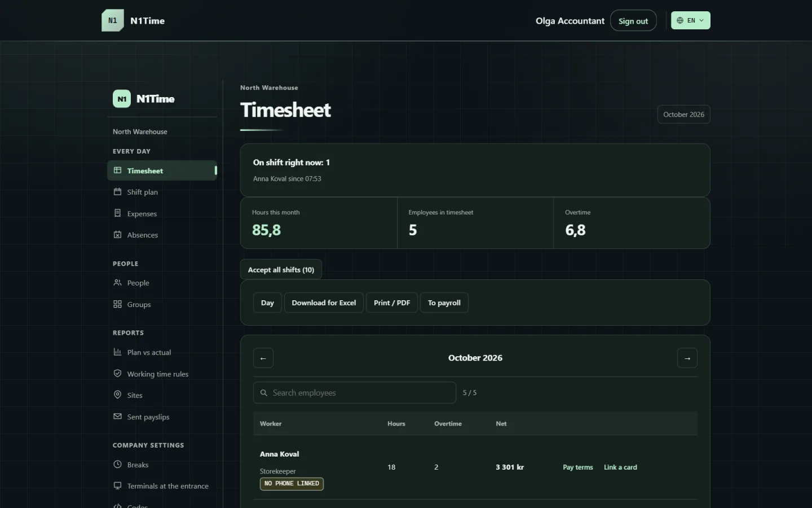Viewport: 812px width, 508px height.
Task: Click Print / PDF button
Action: [392, 303]
